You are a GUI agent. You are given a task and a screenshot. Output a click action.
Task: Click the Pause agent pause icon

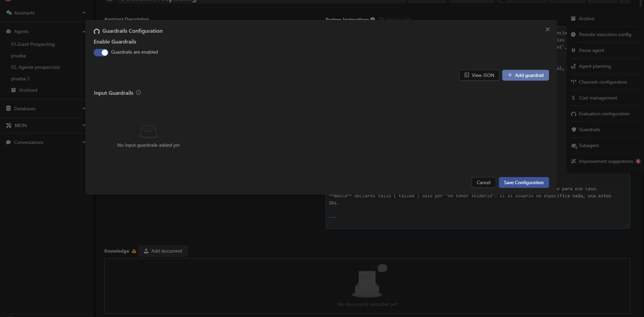pyautogui.click(x=573, y=50)
